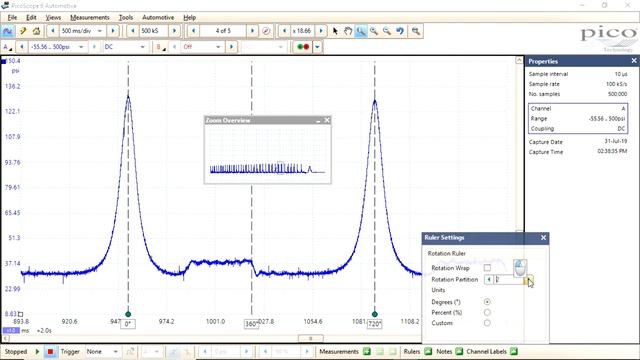Zoom to full view icon

416,31
